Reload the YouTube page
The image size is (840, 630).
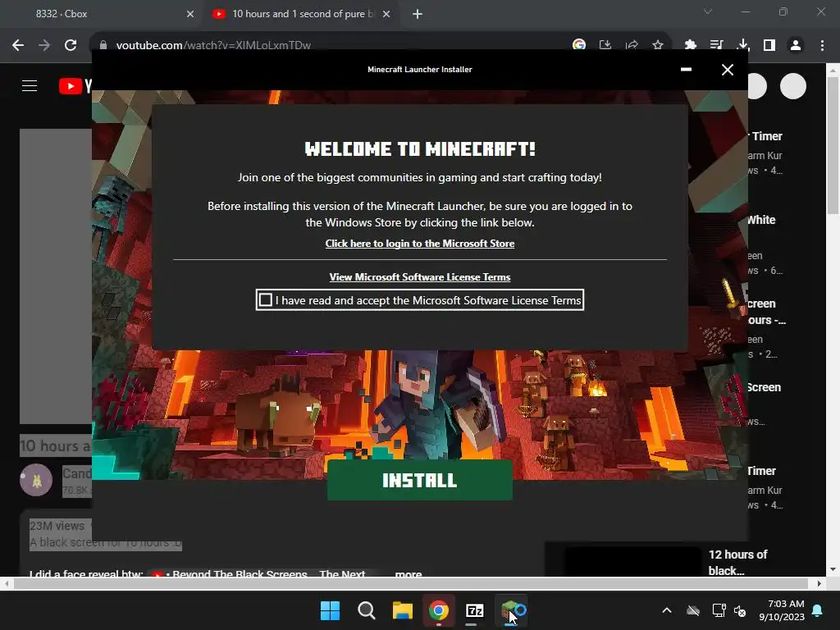71,45
